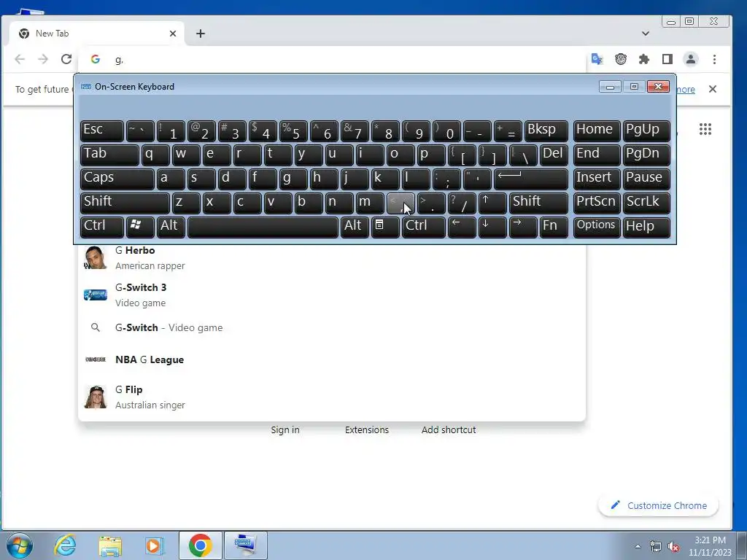Image resolution: width=747 pixels, height=560 pixels.
Task: Open the Chrome profile avatar
Action: [691, 59]
